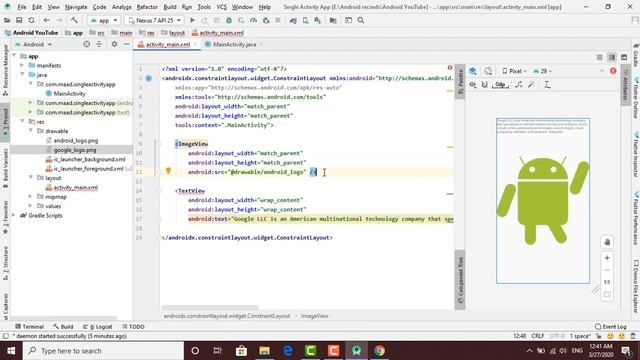
Task: Open the Android project view dropdown
Action: tap(33, 44)
